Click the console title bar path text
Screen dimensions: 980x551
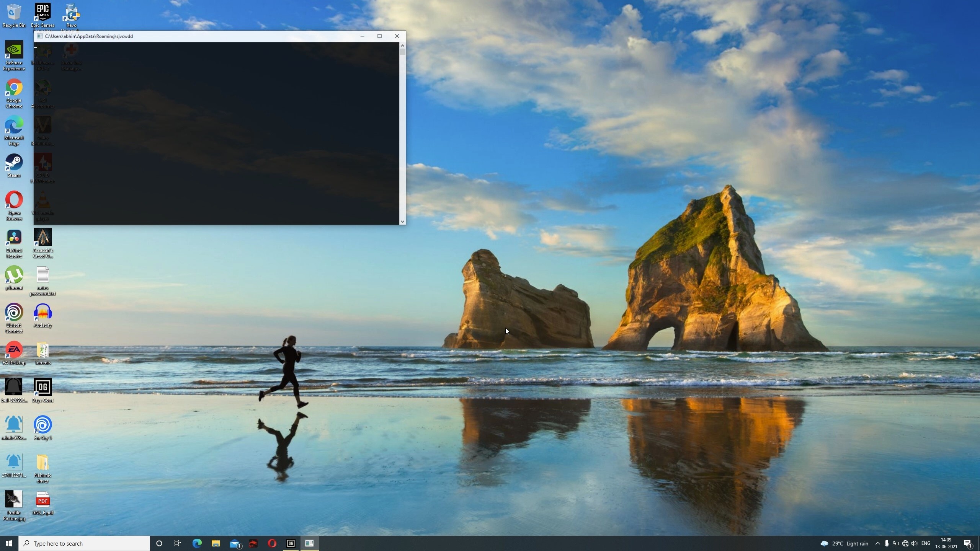(x=89, y=36)
